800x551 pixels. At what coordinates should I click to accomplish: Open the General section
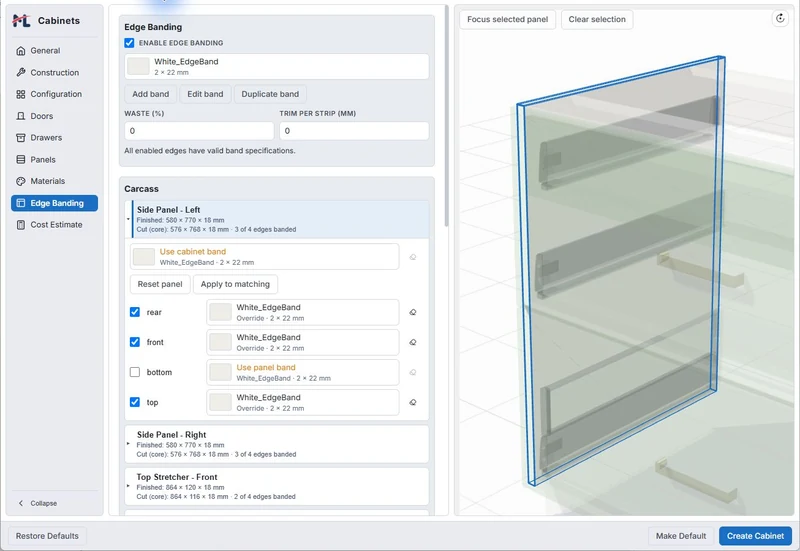coord(54,51)
